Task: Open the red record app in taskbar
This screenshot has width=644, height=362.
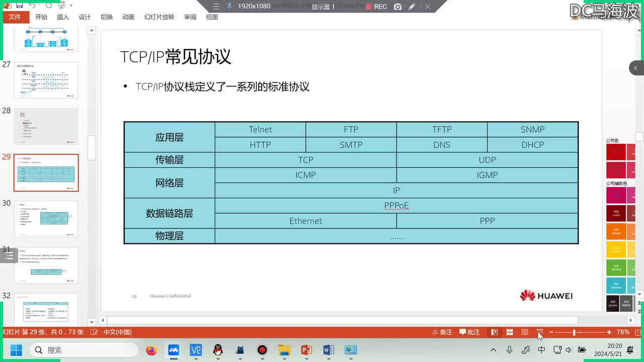Action: pyautogui.click(x=262, y=350)
